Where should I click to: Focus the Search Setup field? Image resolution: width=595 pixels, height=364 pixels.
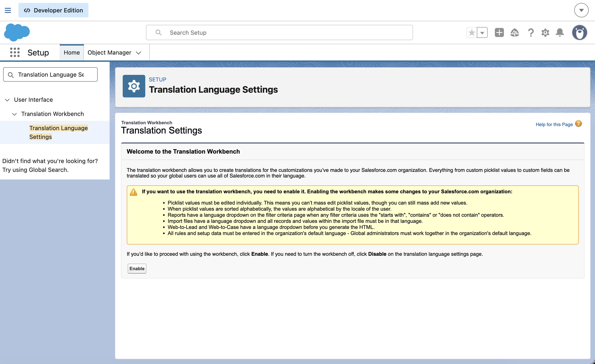pos(279,32)
